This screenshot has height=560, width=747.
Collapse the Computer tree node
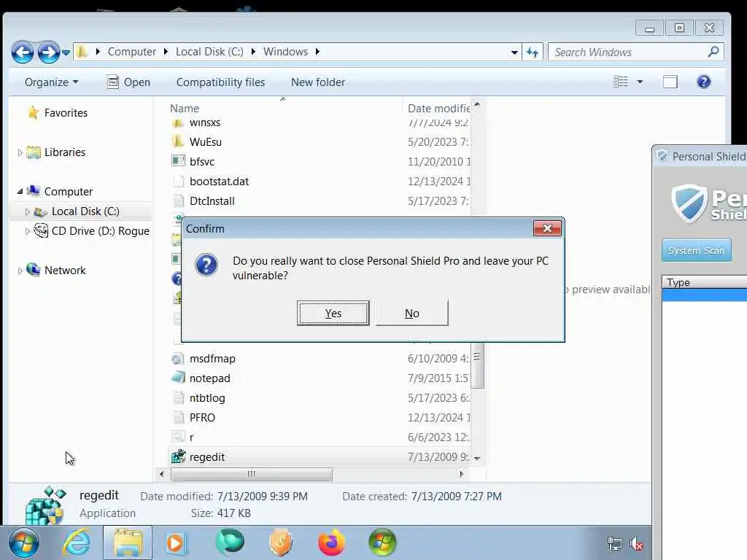click(x=20, y=192)
